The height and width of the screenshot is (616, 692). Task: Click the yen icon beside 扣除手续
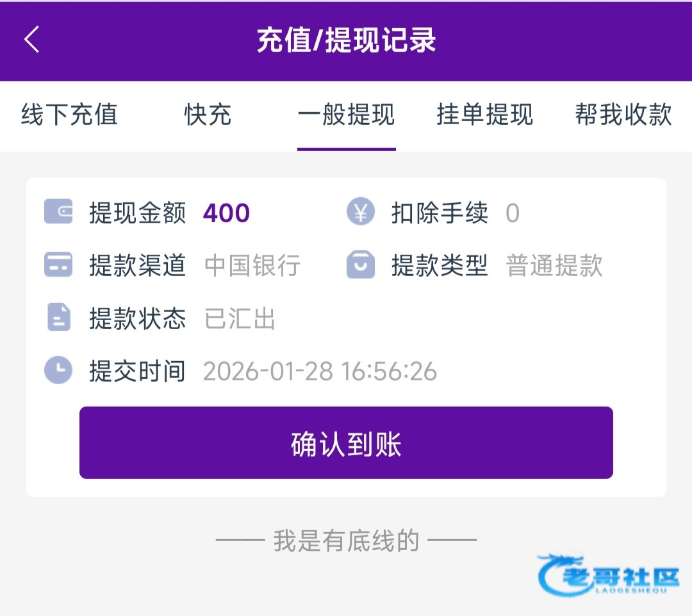click(x=360, y=212)
